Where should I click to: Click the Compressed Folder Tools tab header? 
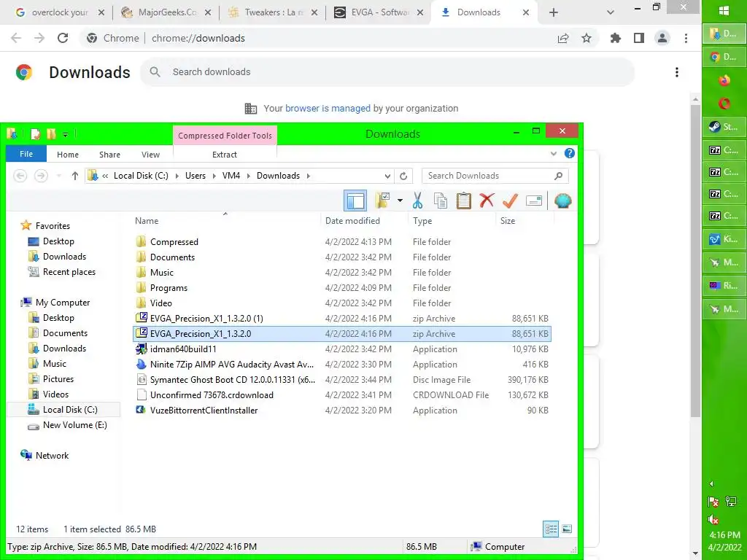pos(225,135)
